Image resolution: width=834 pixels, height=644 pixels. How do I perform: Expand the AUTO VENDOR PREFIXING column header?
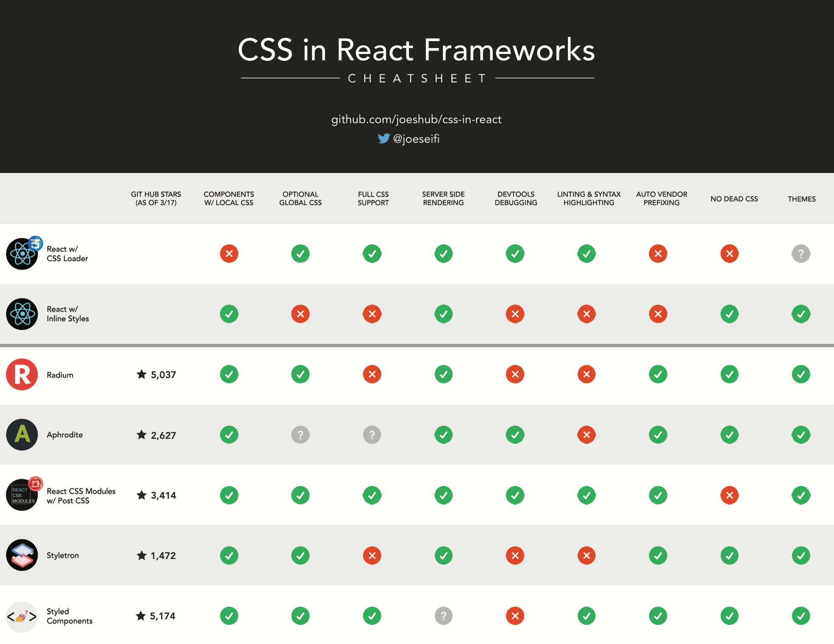click(x=664, y=192)
